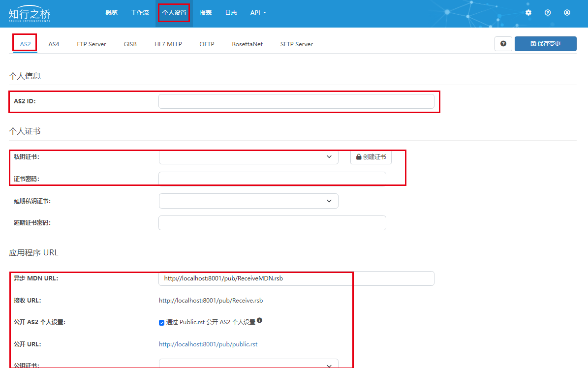588x368 pixels.
Task: Open the 报表 menu item
Action: click(x=206, y=13)
